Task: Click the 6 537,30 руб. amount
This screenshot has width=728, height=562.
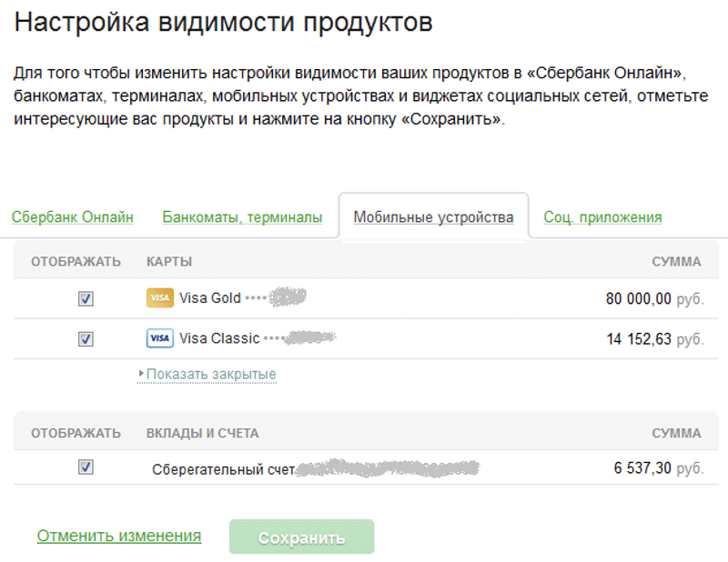Action: 659,467
